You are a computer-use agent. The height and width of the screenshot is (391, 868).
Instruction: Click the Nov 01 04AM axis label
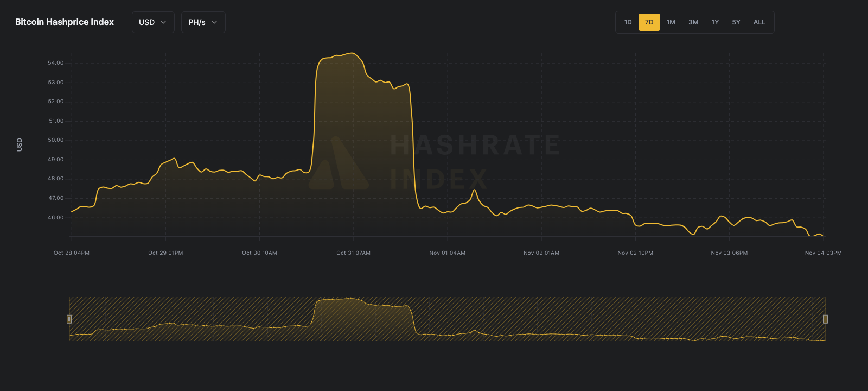click(x=448, y=253)
